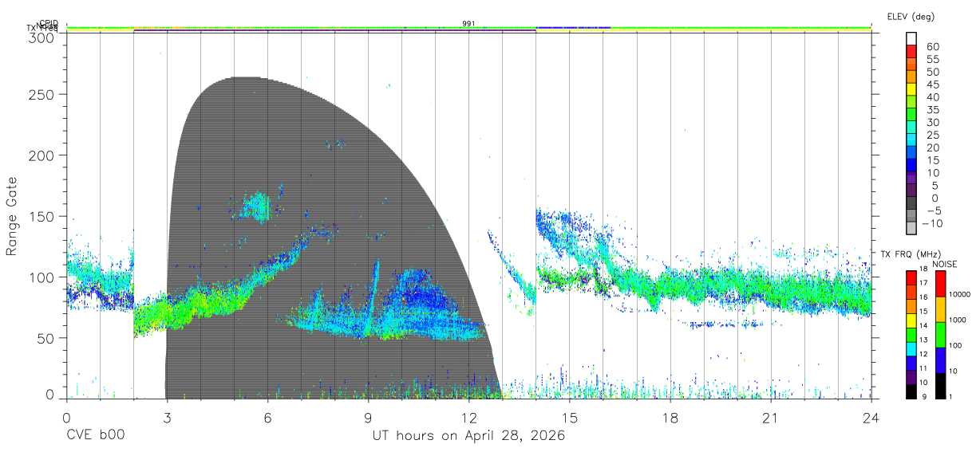Image resolution: width=980 pixels, height=452 pixels.
Task: Click the 12 tick on UT hours axis
Action: pyautogui.click(x=468, y=419)
